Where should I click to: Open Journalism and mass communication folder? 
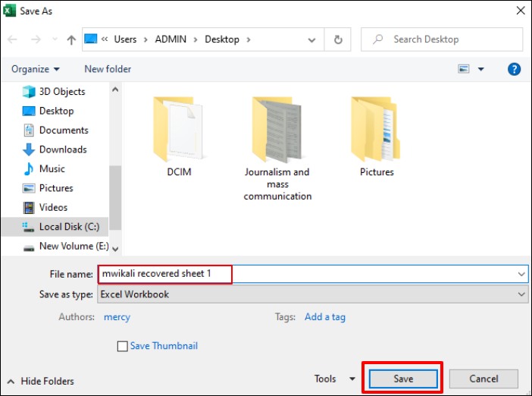(x=277, y=129)
